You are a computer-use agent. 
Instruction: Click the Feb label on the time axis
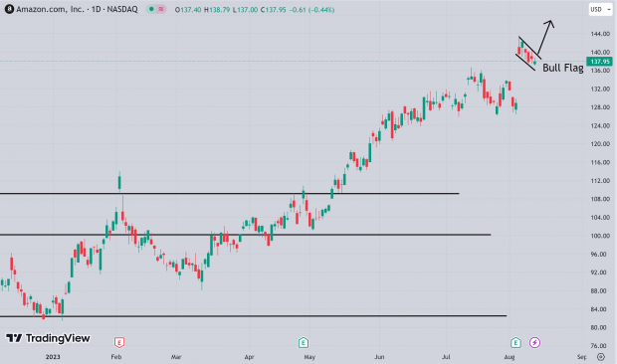pos(116,357)
